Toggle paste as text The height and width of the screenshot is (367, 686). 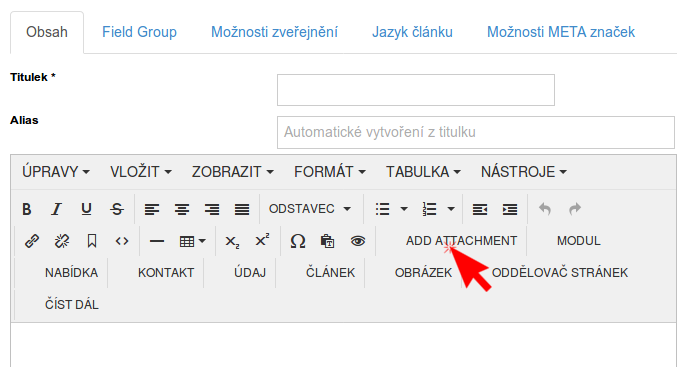point(327,241)
